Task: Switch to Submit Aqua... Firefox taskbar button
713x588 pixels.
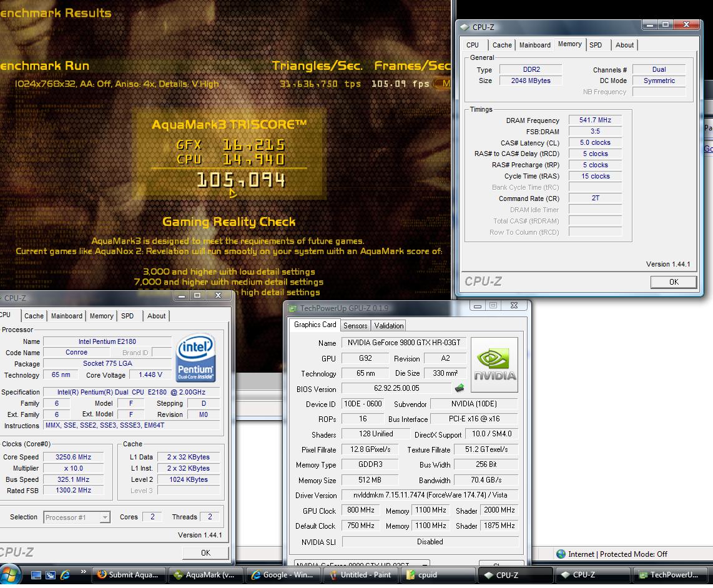Action: [x=129, y=575]
